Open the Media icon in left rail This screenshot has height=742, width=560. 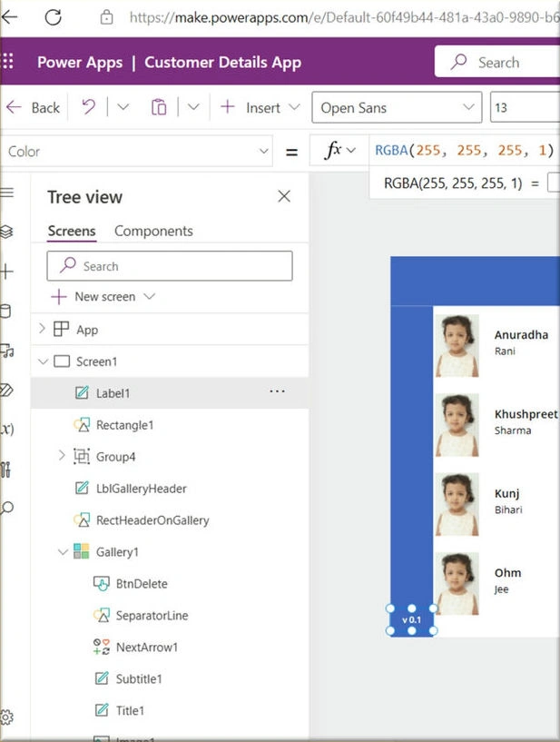pos(6,351)
